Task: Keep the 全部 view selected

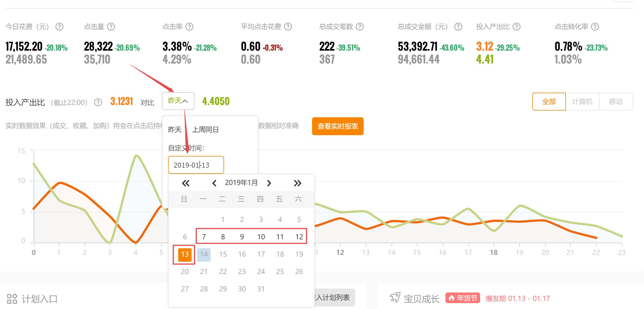Action: pyautogui.click(x=548, y=102)
